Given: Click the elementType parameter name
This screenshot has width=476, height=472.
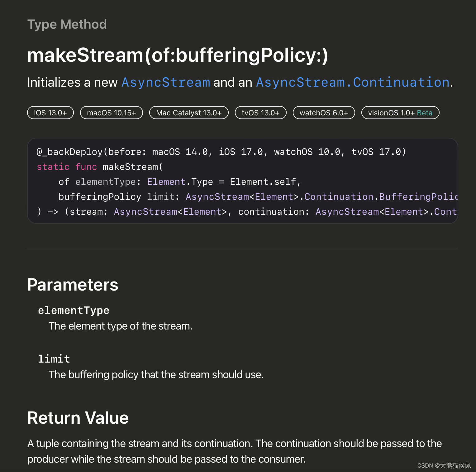Looking at the screenshot, I should [74, 311].
